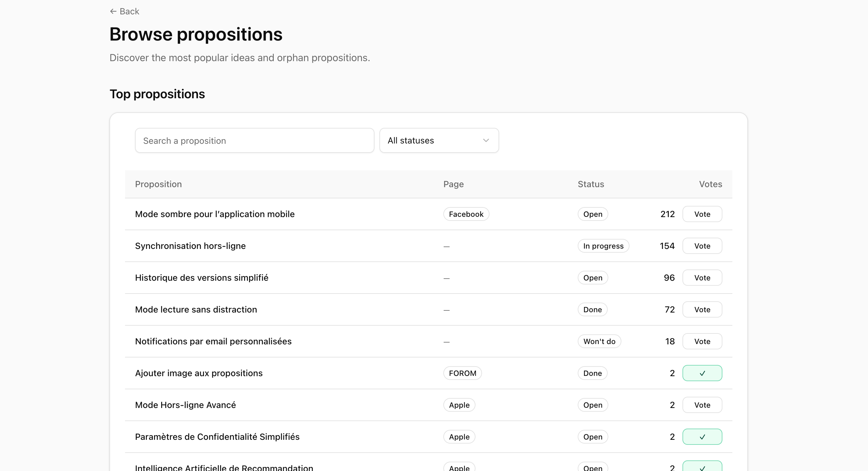Click the In progress status badge
This screenshot has width=868, height=471.
tap(603, 246)
